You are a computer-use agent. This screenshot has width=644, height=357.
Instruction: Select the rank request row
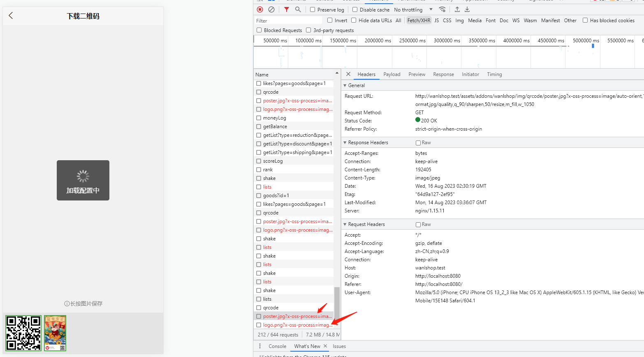coord(294,170)
